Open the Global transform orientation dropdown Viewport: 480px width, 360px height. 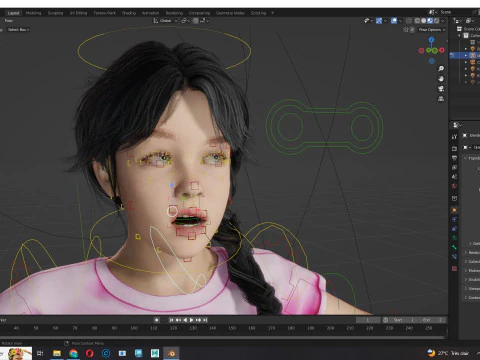165,21
